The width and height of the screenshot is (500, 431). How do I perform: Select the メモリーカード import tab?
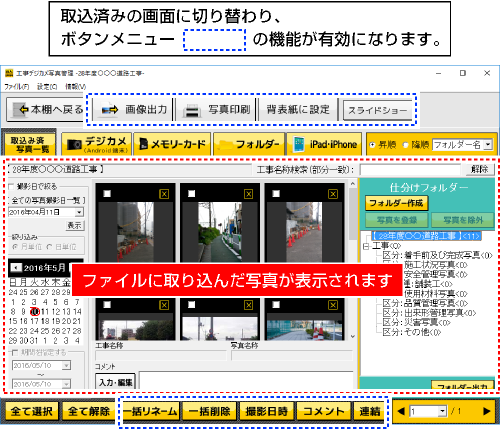click(x=172, y=144)
